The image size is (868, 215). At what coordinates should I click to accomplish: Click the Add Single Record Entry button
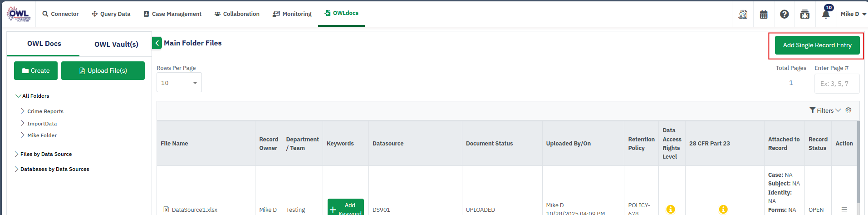pyautogui.click(x=817, y=45)
